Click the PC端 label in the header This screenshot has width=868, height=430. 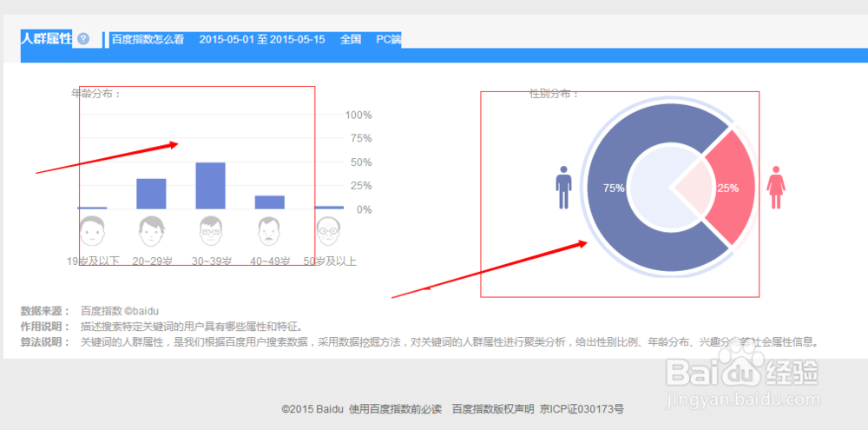coord(389,39)
